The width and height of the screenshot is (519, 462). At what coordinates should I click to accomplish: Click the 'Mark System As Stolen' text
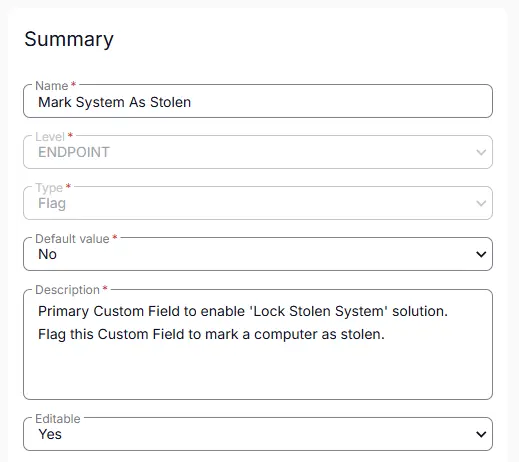[x=114, y=102]
